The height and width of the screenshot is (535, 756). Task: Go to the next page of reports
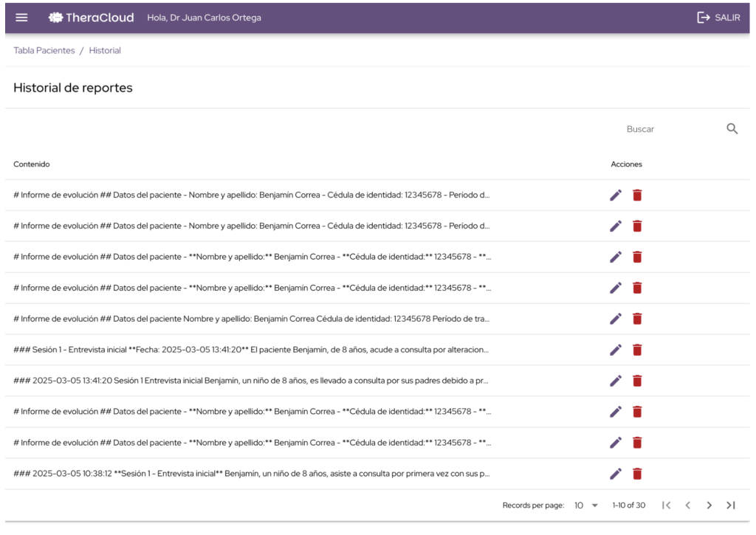[x=709, y=505]
